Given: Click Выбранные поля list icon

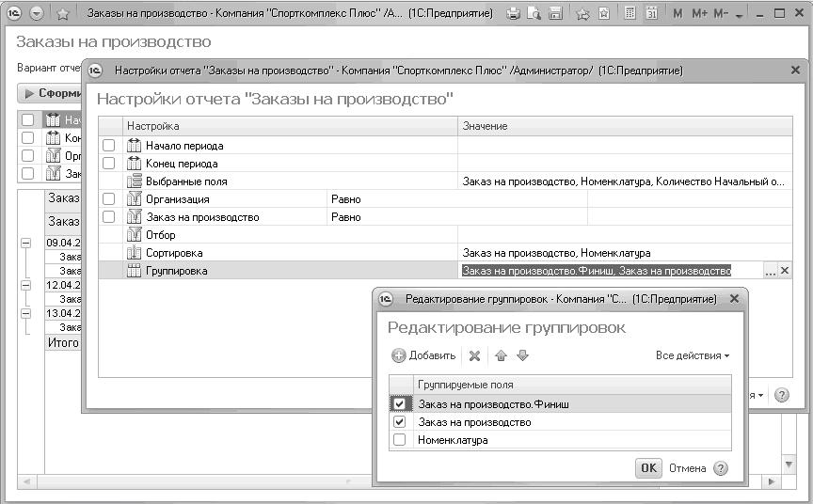Looking at the screenshot, I should (134, 181).
